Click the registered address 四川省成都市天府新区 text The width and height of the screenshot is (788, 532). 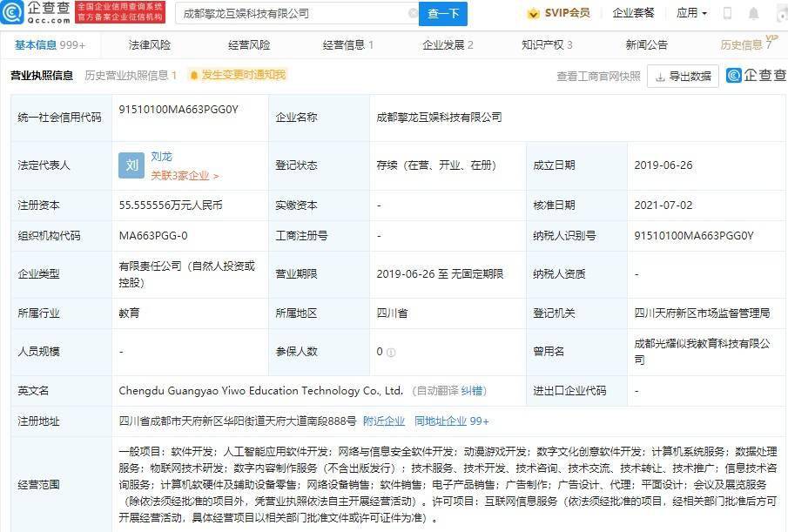point(238,421)
